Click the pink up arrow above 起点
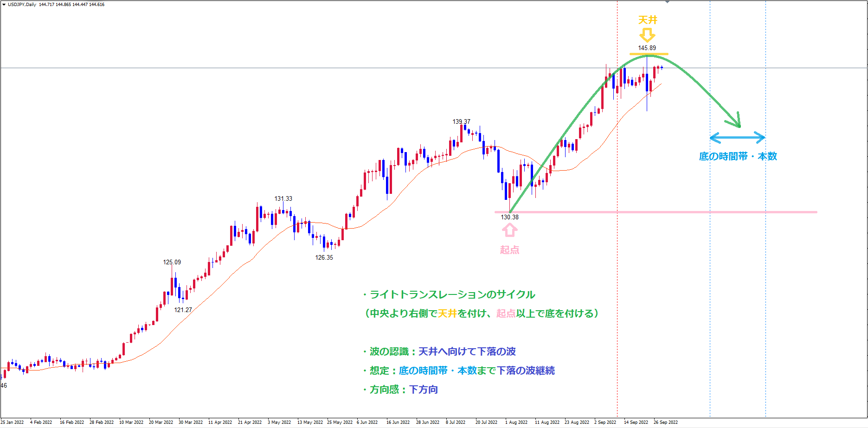Viewport: 868px width, 428px height. pyautogui.click(x=509, y=230)
